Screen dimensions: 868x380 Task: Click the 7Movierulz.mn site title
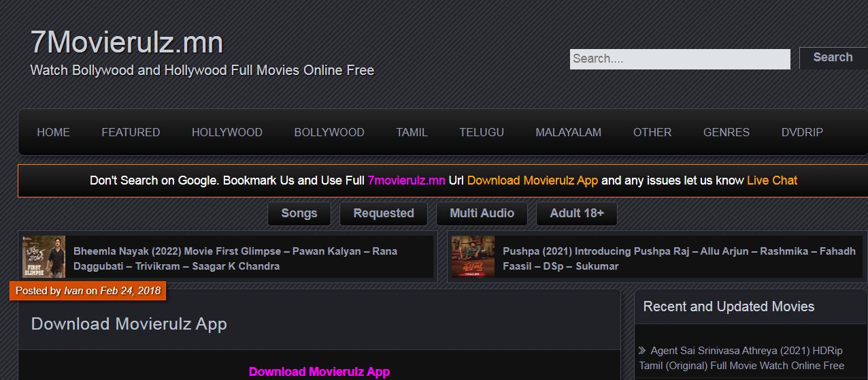[x=127, y=43]
